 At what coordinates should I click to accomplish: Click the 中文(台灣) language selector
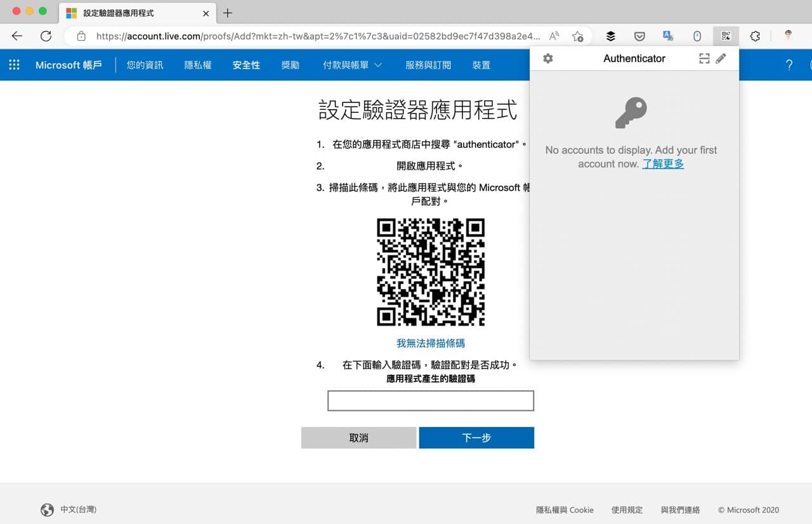[x=79, y=509]
